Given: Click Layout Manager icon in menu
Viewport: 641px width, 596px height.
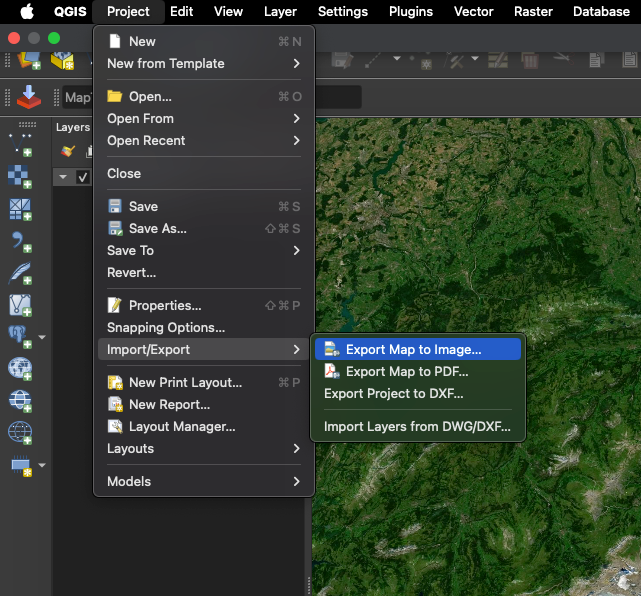Looking at the screenshot, I should point(115,426).
